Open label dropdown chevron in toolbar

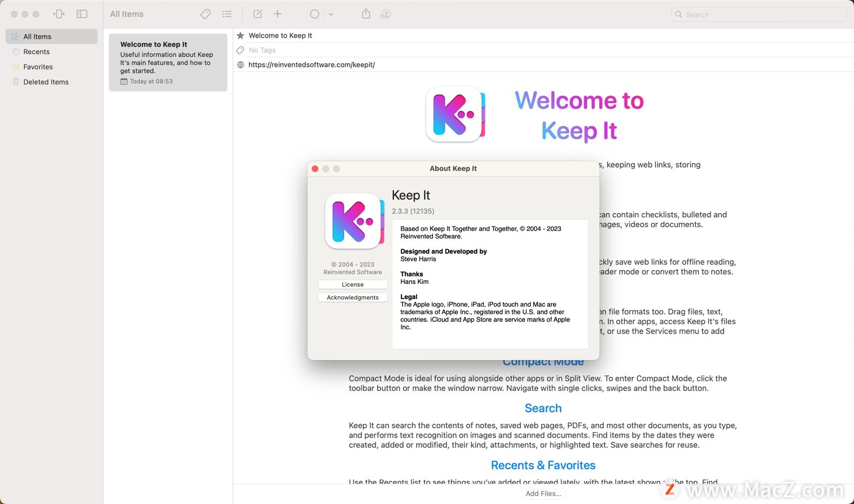tap(331, 15)
